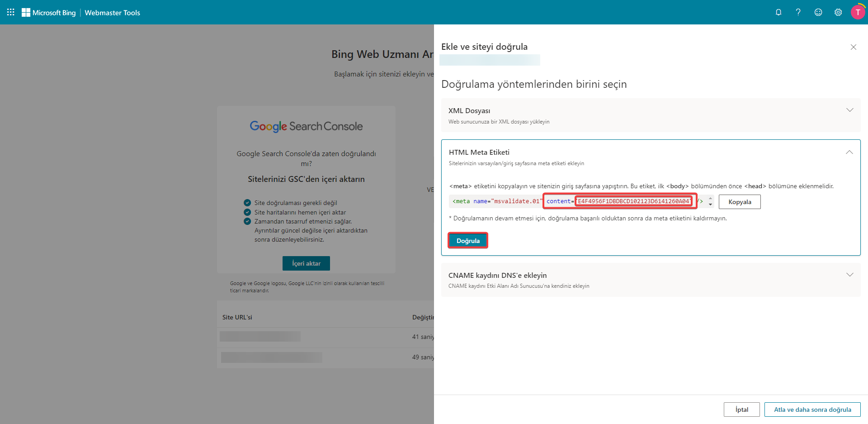
Task: Open the feedback smiley icon
Action: point(818,12)
